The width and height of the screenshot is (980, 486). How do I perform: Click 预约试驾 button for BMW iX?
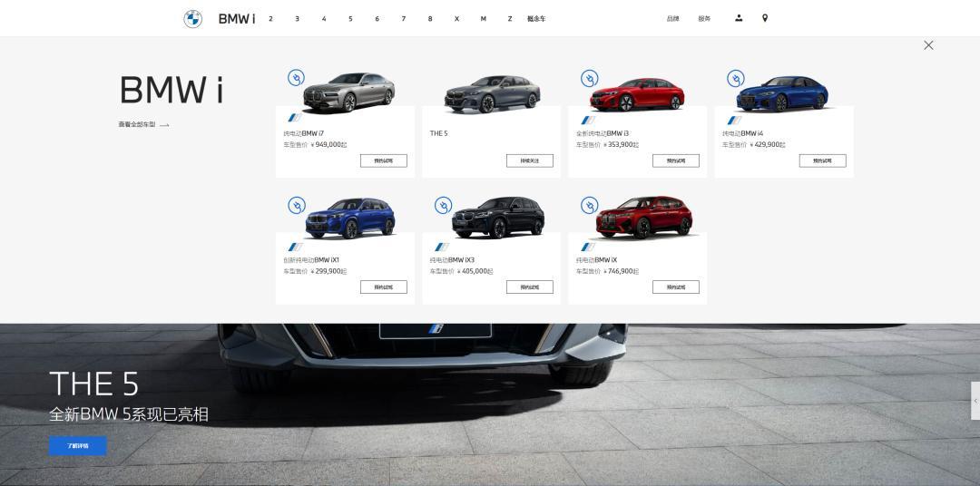[x=676, y=287]
